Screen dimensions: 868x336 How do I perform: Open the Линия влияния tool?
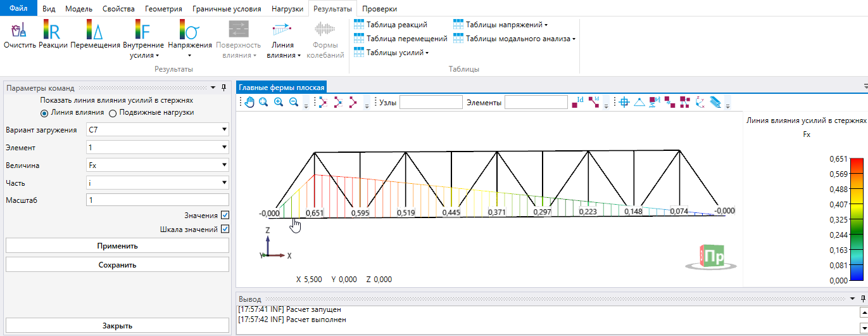tap(282, 39)
